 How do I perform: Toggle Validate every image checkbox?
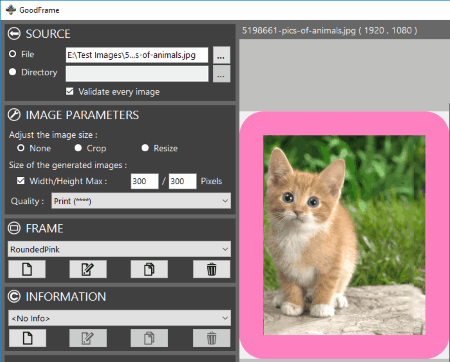pyautogui.click(x=70, y=91)
